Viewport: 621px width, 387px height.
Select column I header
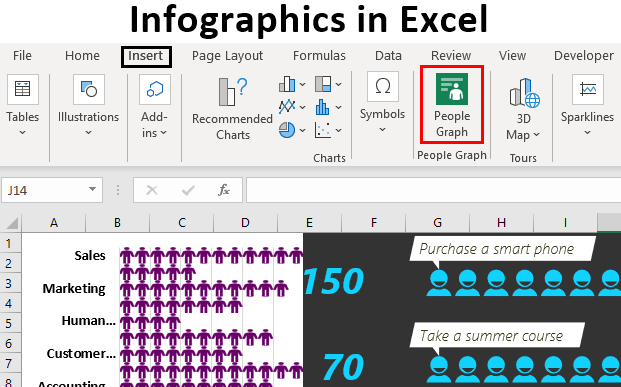pyautogui.click(x=566, y=223)
